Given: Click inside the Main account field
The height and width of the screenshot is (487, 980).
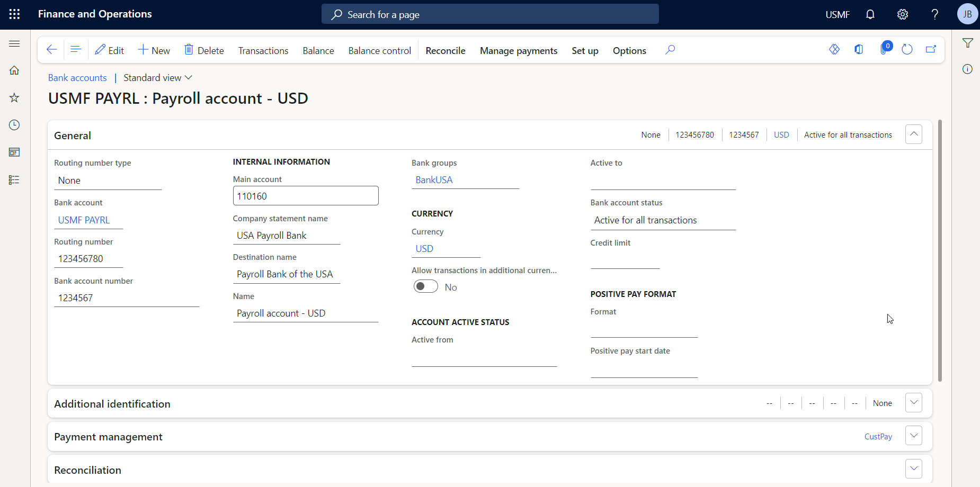Looking at the screenshot, I should click(x=306, y=195).
